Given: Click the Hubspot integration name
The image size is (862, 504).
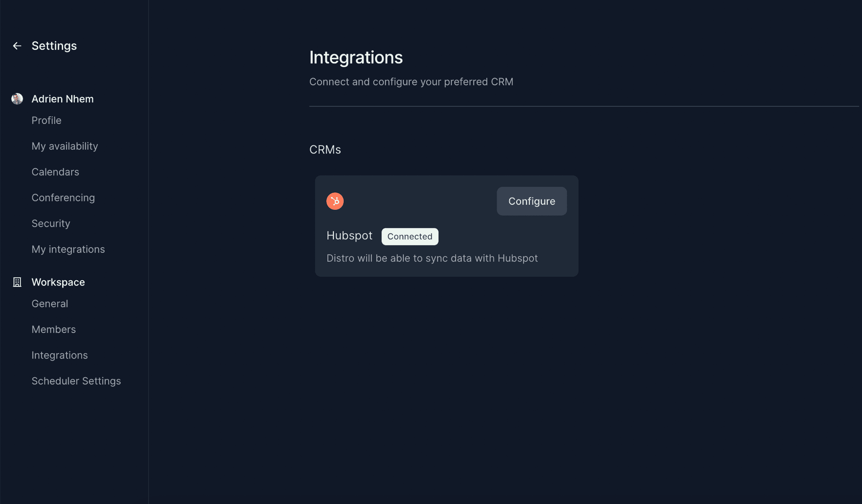Looking at the screenshot, I should 349,235.
